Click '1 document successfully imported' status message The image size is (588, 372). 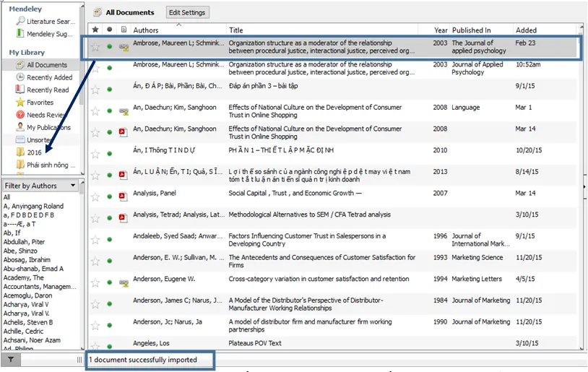[x=143, y=360]
